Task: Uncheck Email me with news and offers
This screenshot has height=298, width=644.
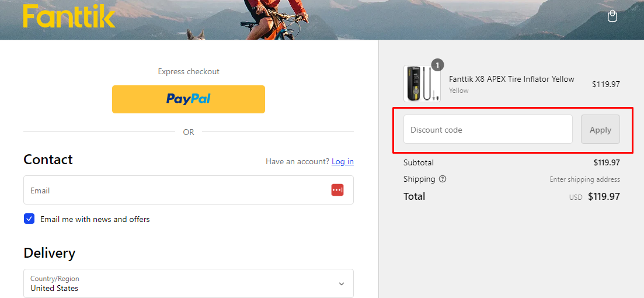Action: 29,219
